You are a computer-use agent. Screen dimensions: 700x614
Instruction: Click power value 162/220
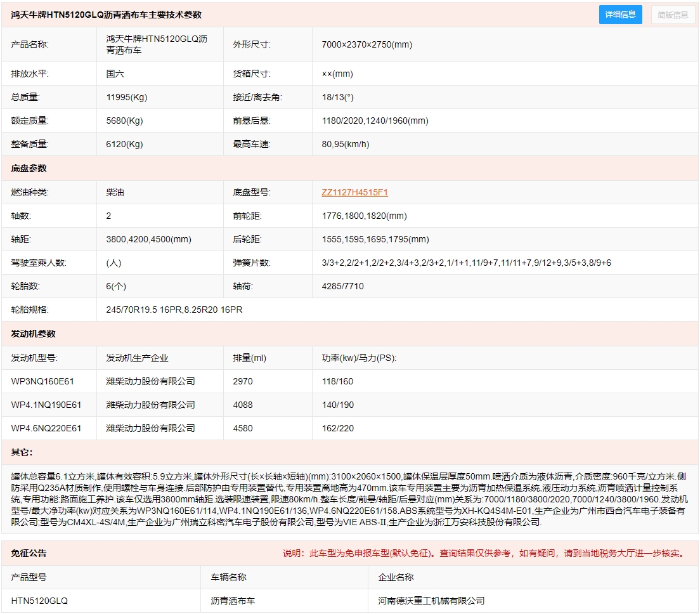tap(338, 428)
